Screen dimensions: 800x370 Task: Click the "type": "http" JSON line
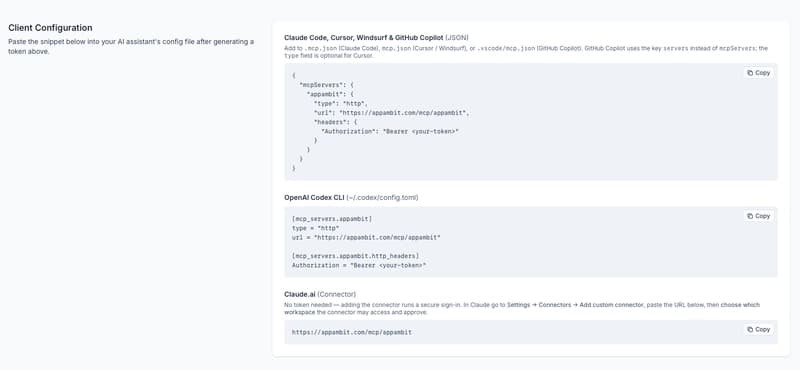coord(341,104)
